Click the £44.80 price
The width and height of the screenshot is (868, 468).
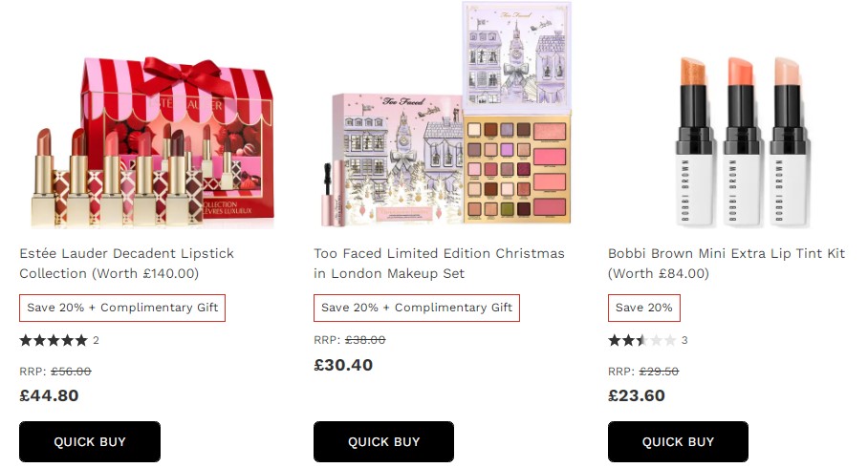50,395
